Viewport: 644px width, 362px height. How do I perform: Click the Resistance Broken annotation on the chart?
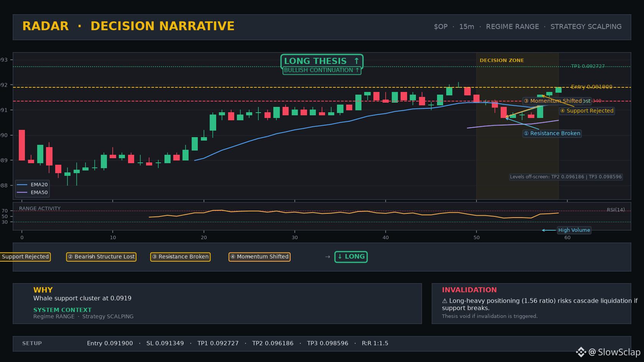pos(552,133)
